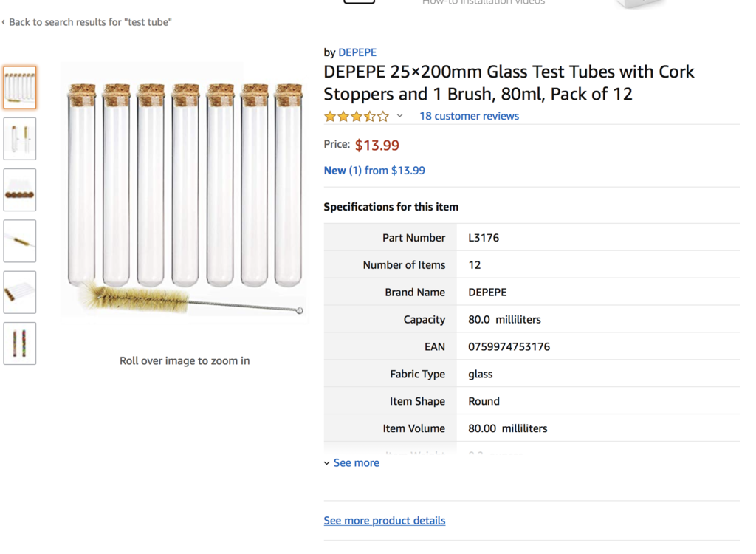Click the Part Number value L3176
Screen dimensions: 756x554
coord(484,238)
